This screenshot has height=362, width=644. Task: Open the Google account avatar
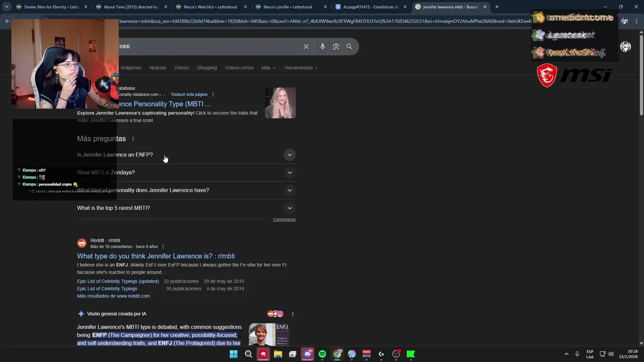625,47
